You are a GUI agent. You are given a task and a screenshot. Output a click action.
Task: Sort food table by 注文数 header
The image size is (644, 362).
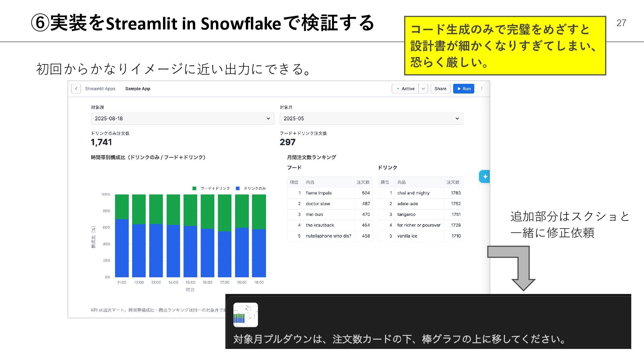click(x=363, y=182)
